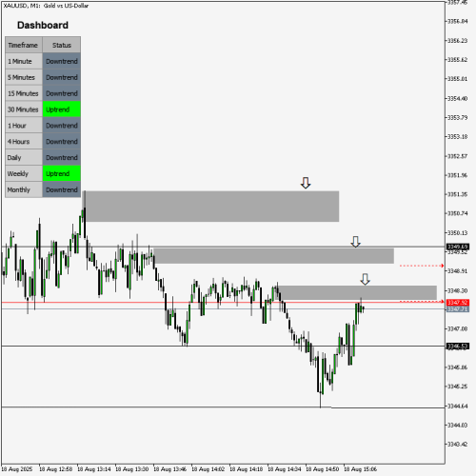The height and width of the screenshot is (476, 476).
Task: Click the Downtrend status for Daily
Action: coord(62,158)
